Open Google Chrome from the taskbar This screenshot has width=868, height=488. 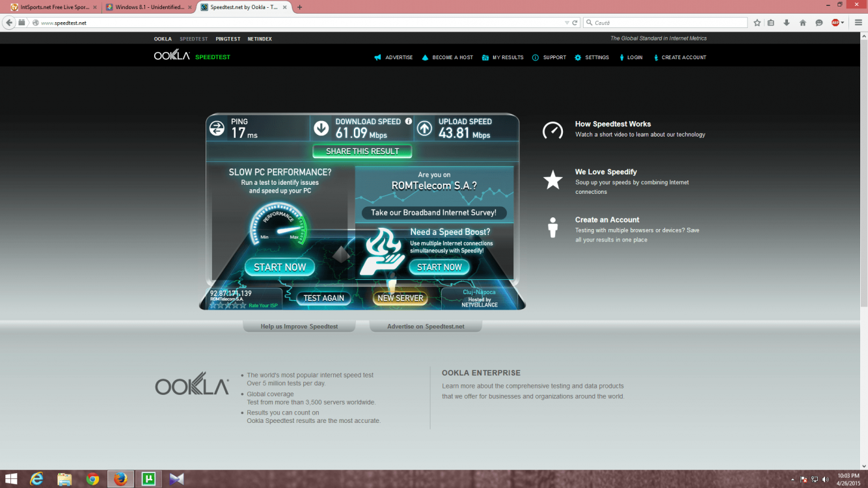(92, 479)
